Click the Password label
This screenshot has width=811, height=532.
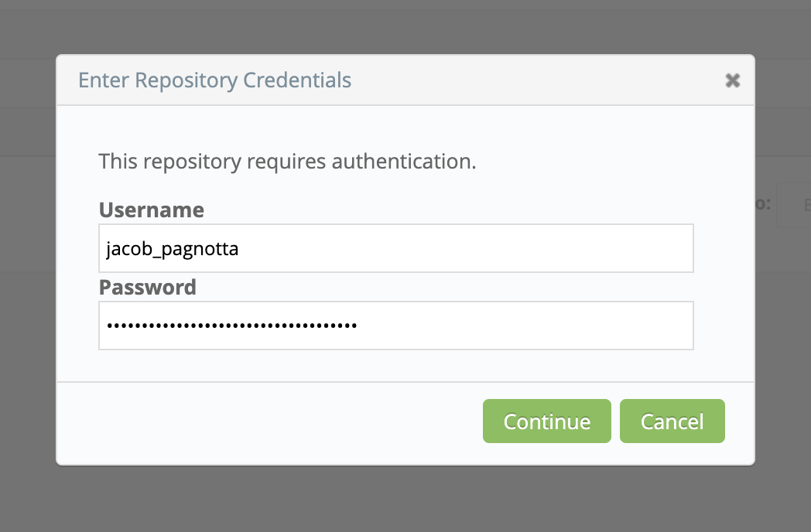[x=148, y=287]
